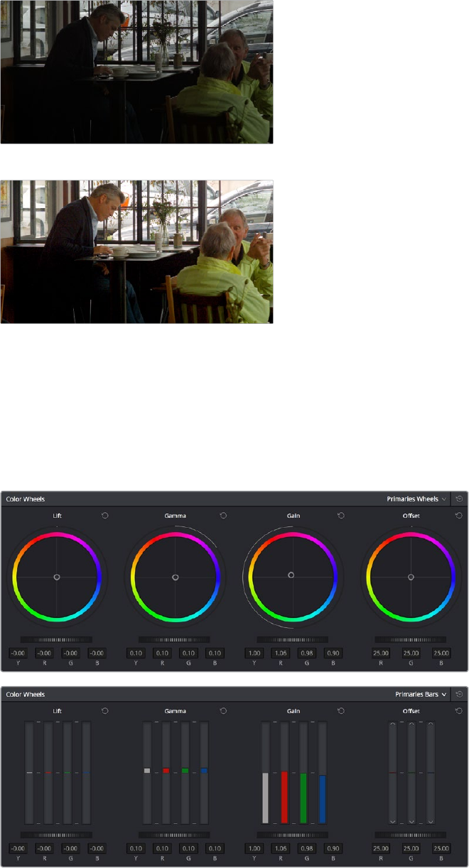Reset the Gain bars
Viewport: 469px width, 868px height.
(x=341, y=710)
